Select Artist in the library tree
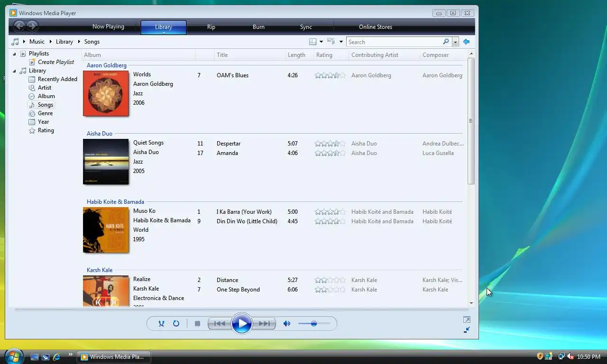 [45, 88]
